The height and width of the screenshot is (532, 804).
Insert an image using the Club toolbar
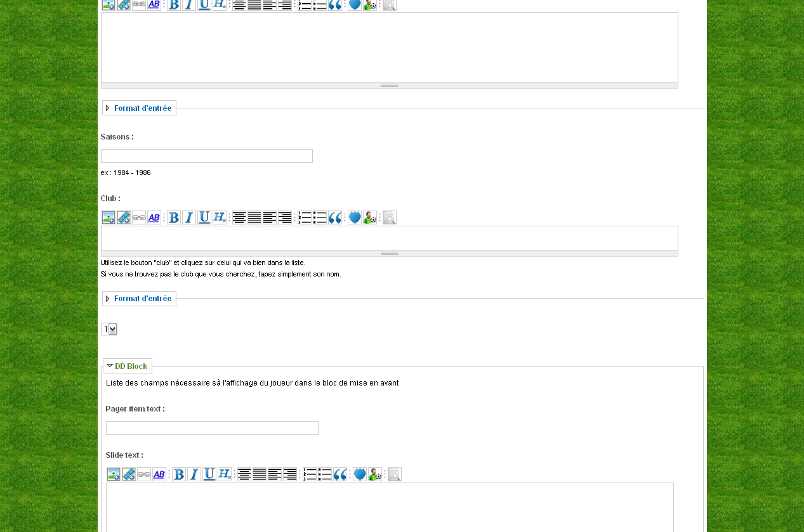[109, 217]
